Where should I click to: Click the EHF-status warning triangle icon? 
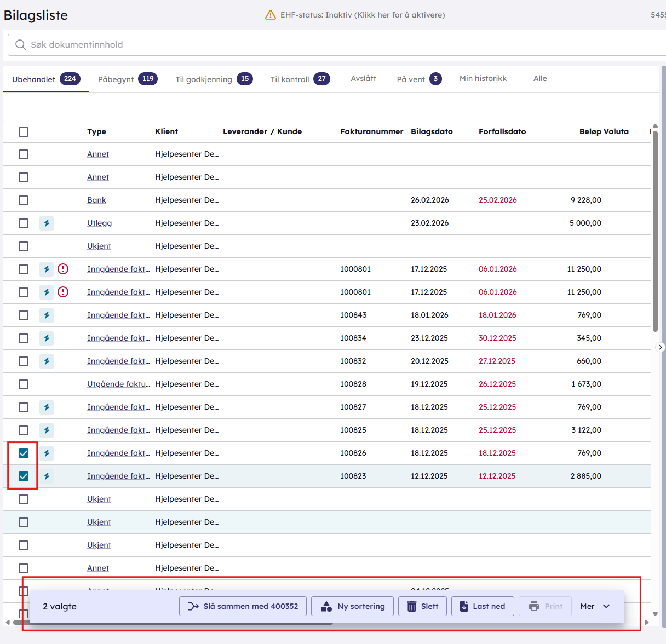pyautogui.click(x=270, y=15)
